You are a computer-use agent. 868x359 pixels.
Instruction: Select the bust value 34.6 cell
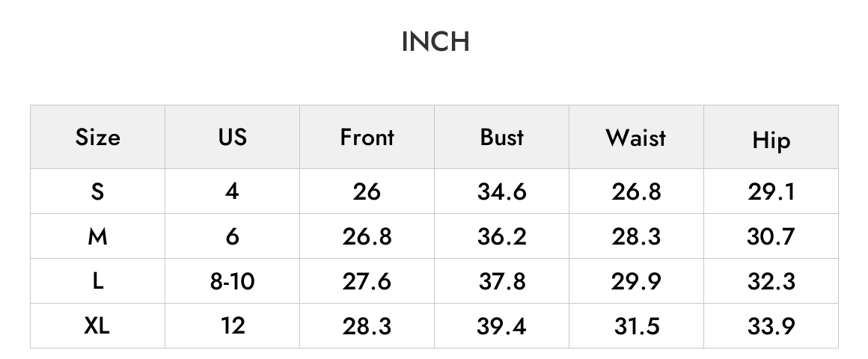pyautogui.click(x=501, y=191)
